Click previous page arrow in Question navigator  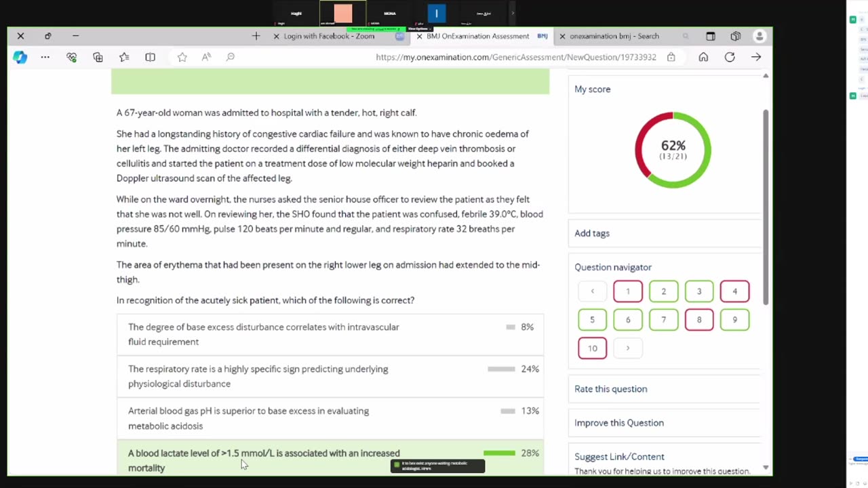tap(592, 291)
